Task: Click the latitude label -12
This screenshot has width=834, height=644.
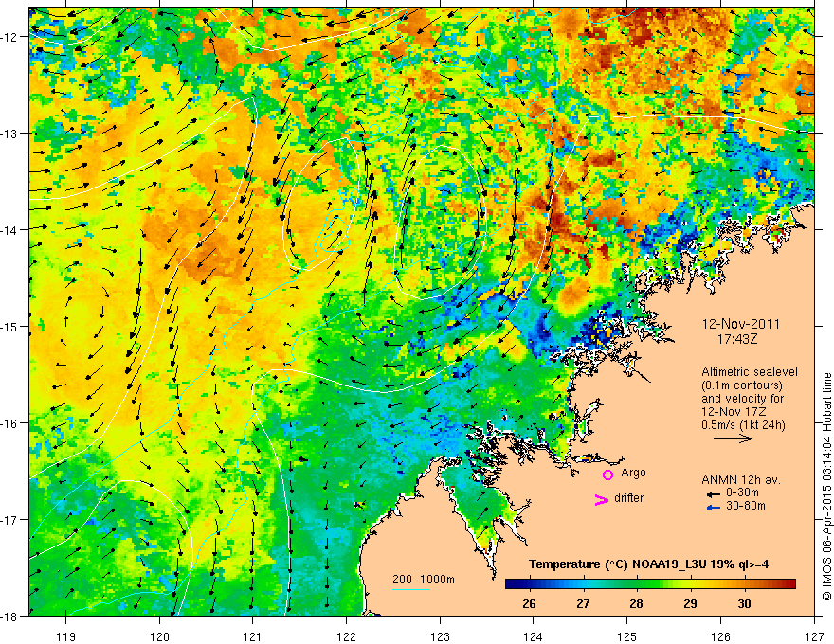Action: (x=9, y=37)
